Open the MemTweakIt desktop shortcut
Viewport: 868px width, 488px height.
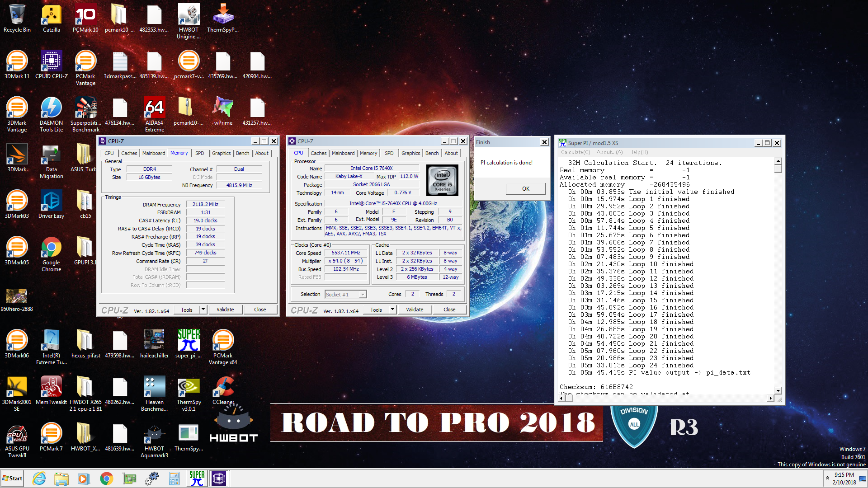coord(52,390)
